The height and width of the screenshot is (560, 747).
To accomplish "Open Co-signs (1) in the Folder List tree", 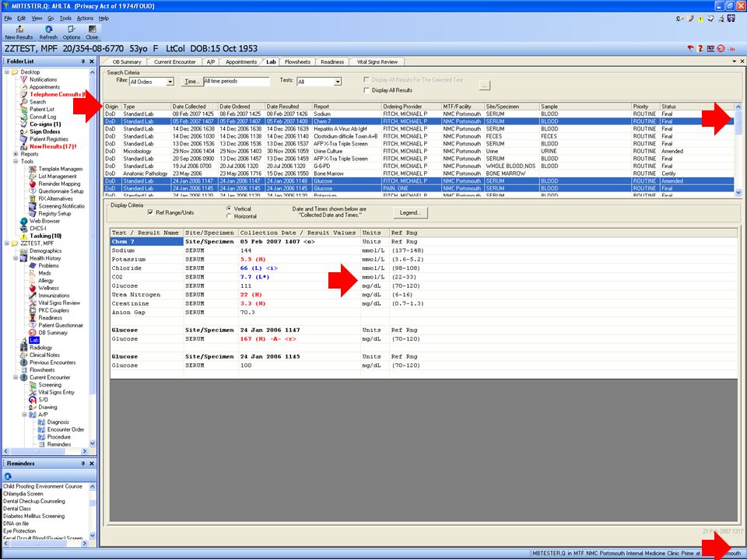I will (45, 124).
